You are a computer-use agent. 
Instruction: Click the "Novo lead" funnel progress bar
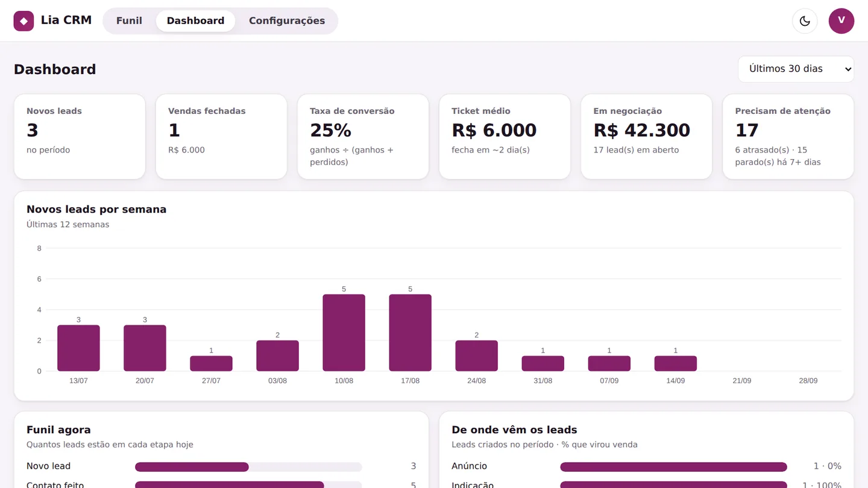click(248, 467)
